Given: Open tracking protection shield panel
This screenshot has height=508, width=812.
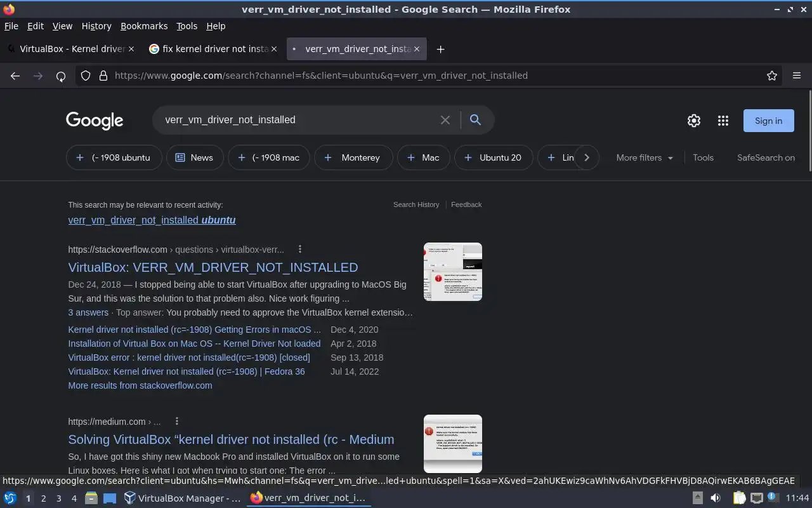Looking at the screenshot, I should [x=86, y=76].
